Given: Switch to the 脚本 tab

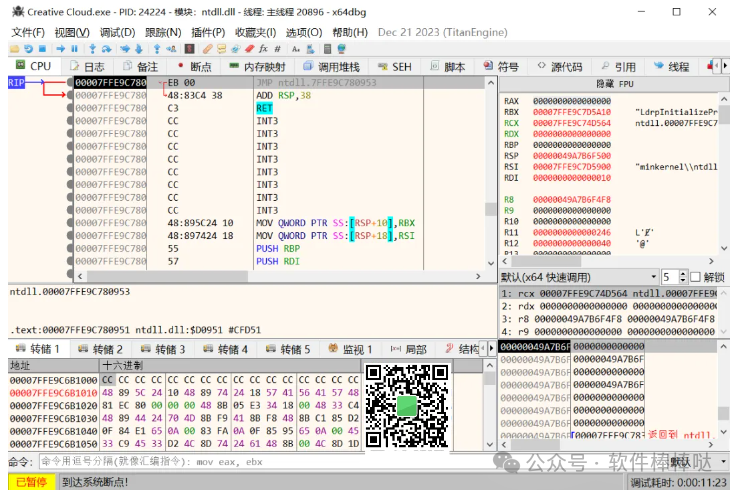Looking at the screenshot, I should pos(448,67).
